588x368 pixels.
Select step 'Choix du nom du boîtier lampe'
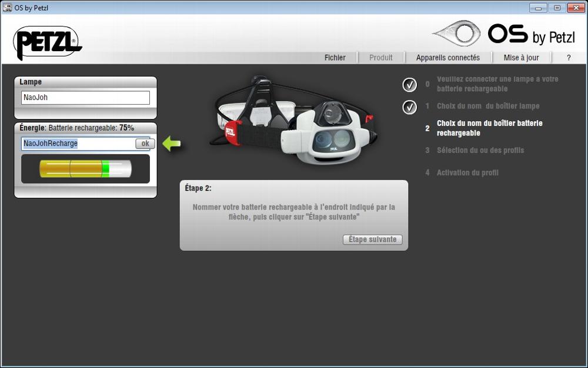(488, 106)
